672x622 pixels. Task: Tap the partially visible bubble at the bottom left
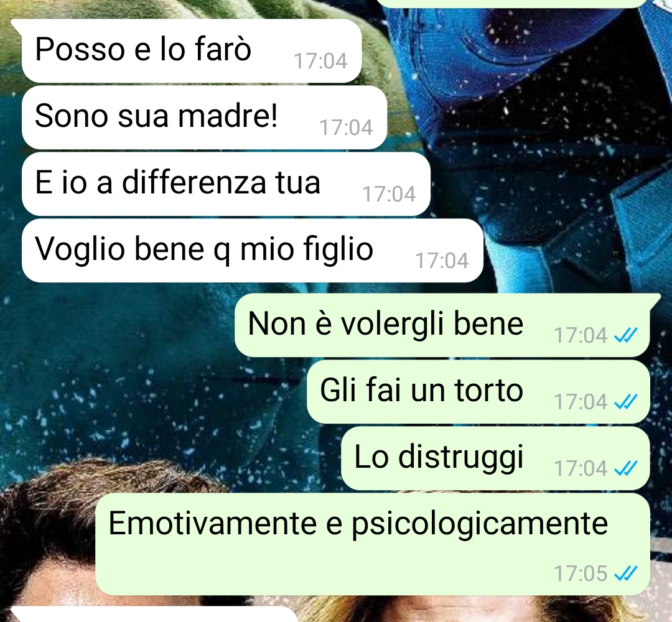click(x=154, y=615)
